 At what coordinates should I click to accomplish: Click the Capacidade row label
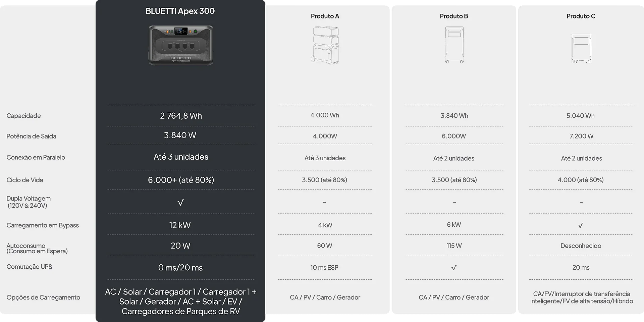tap(23, 116)
